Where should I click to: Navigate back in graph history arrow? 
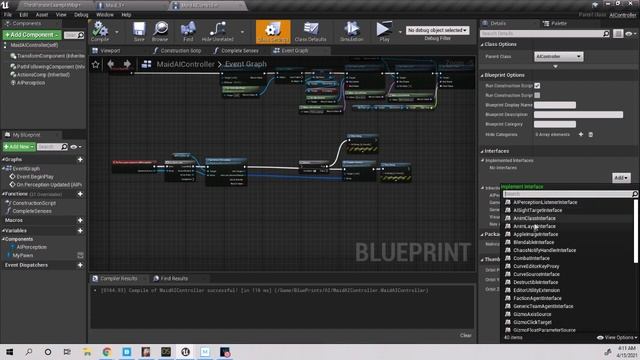click(x=111, y=64)
